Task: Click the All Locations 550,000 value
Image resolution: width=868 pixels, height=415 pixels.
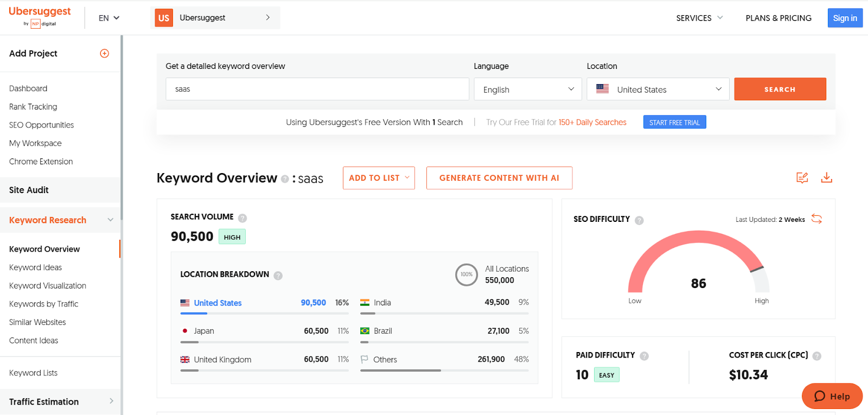Action: [x=500, y=280]
